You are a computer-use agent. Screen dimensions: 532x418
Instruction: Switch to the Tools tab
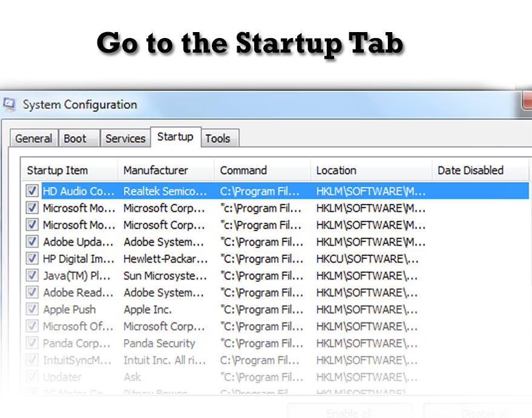pos(219,139)
